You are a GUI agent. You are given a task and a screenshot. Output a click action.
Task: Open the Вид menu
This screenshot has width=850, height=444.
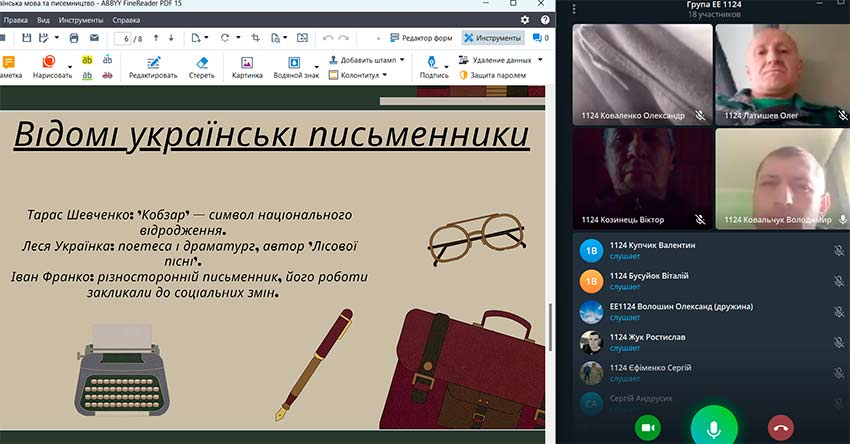[x=43, y=19]
